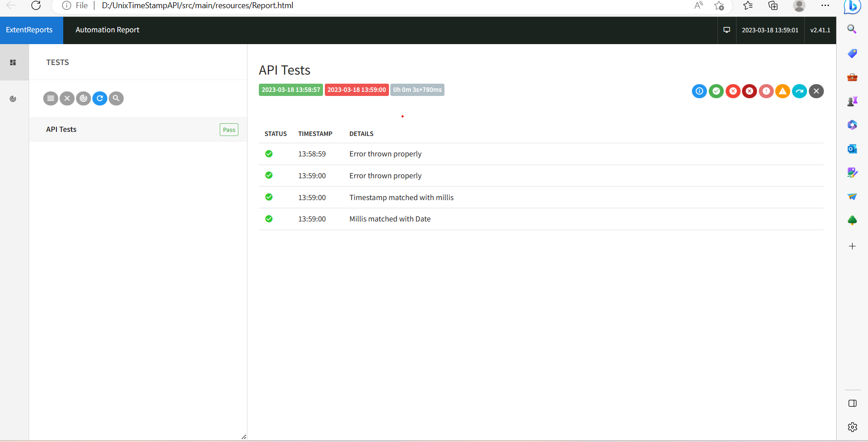Filter steps by fail status
The height and width of the screenshot is (442, 868).
[x=733, y=91]
